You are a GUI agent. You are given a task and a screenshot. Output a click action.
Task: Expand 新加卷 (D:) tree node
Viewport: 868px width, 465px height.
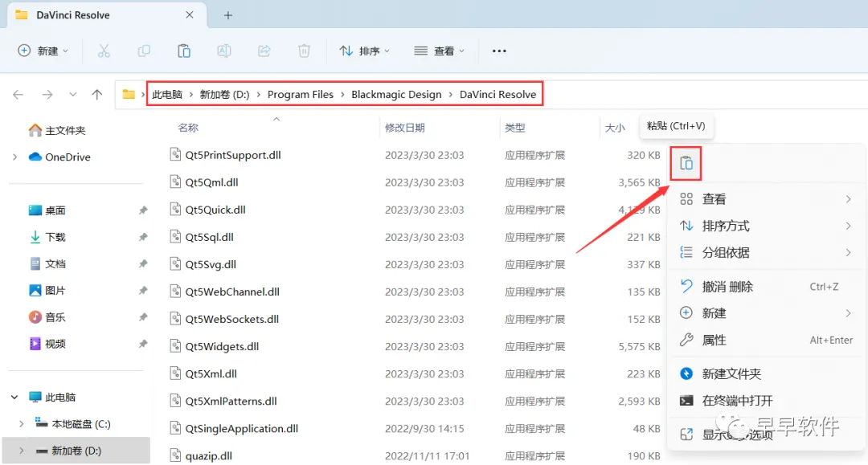(22, 451)
